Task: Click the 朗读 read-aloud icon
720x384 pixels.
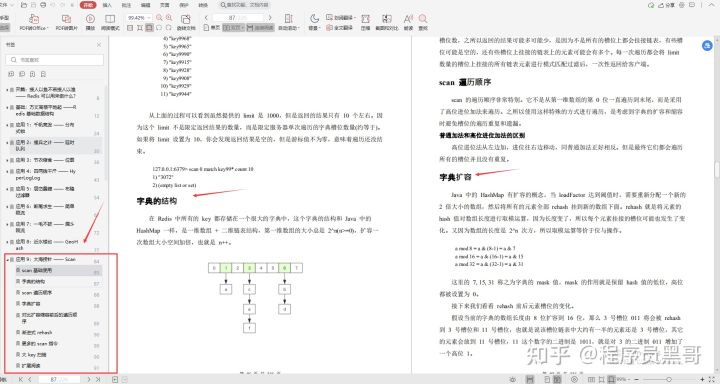Action: (408, 18)
